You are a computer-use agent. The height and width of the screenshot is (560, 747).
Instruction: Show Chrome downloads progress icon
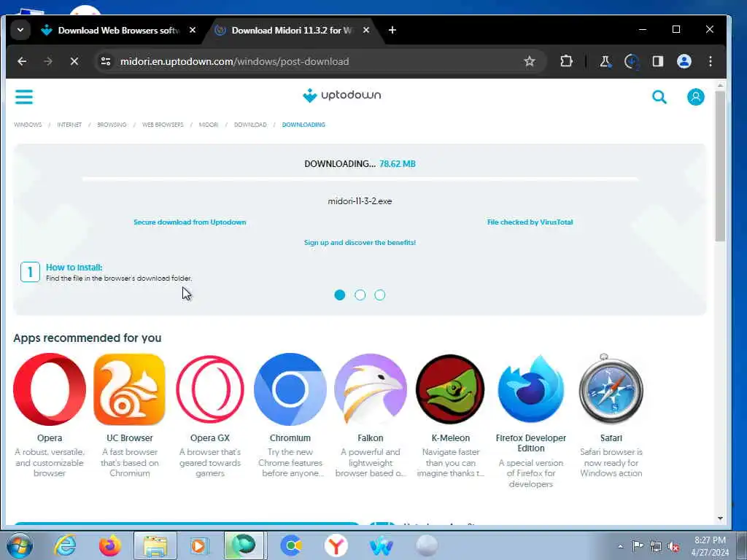[632, 61]
